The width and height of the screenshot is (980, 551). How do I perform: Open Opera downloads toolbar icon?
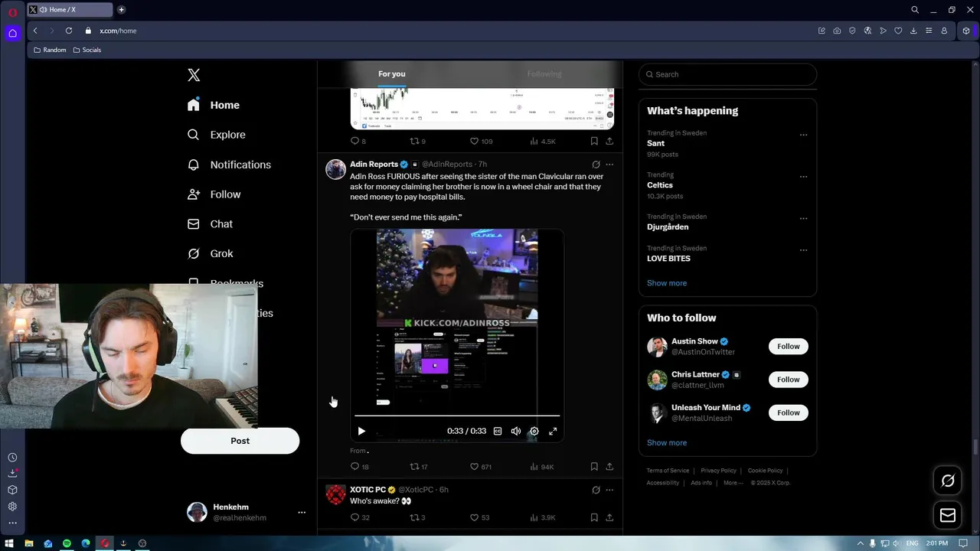click(913, 31)
